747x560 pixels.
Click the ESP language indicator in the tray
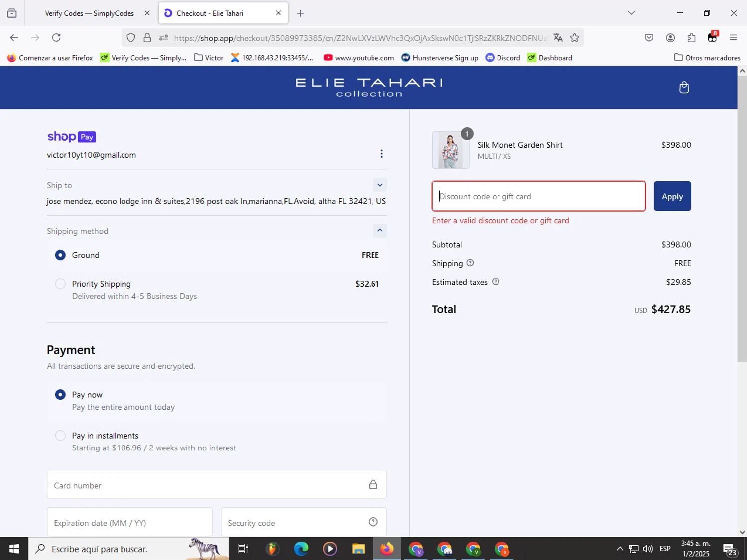665,549
